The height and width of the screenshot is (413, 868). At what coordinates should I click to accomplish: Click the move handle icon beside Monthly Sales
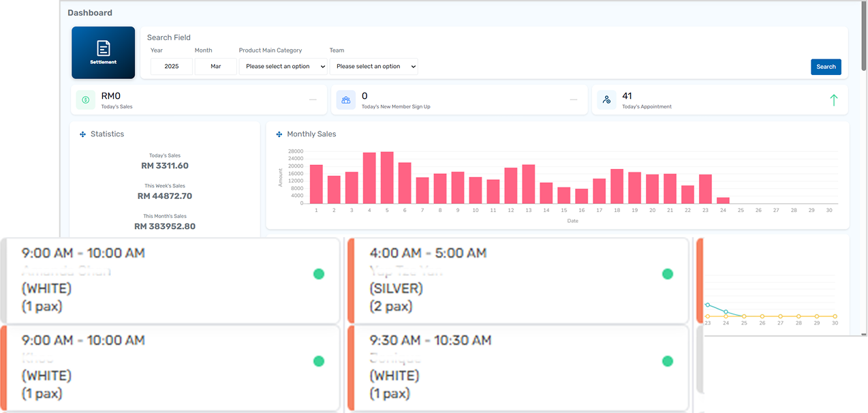(x=279, y=134)
